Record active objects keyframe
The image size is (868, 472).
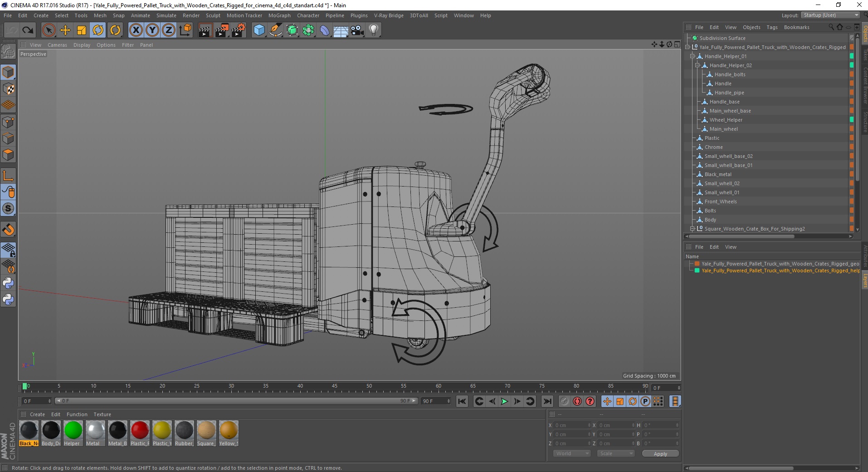564,401
